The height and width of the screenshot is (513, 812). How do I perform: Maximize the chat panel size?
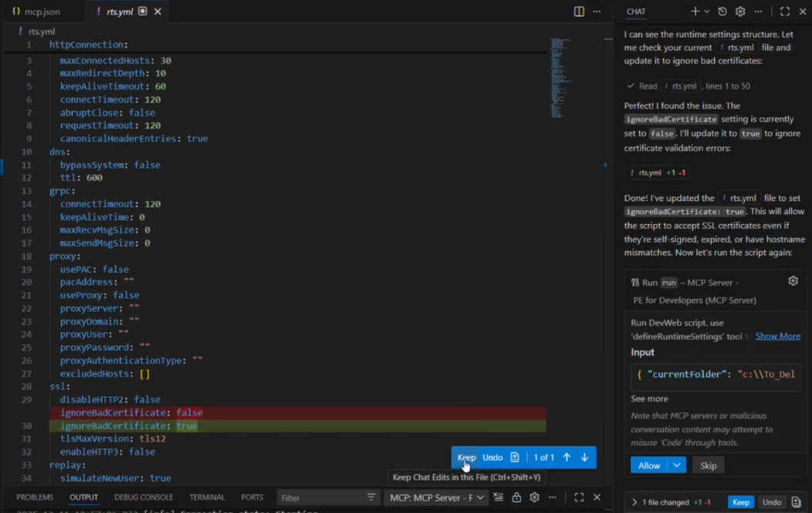coord(785,12)
